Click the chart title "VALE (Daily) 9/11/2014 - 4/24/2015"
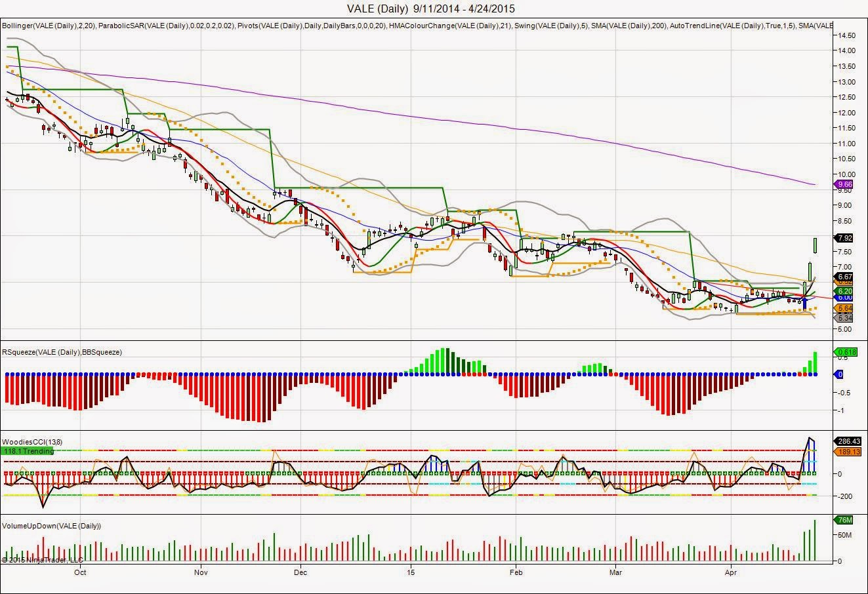The width and height of the screenshot is (868, 594). pyautogui.click(x=430, y=9)
